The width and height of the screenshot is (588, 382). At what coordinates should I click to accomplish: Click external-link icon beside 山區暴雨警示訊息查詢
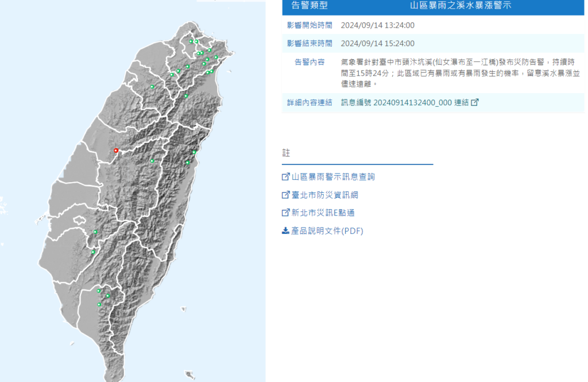(x=285, y=177)
